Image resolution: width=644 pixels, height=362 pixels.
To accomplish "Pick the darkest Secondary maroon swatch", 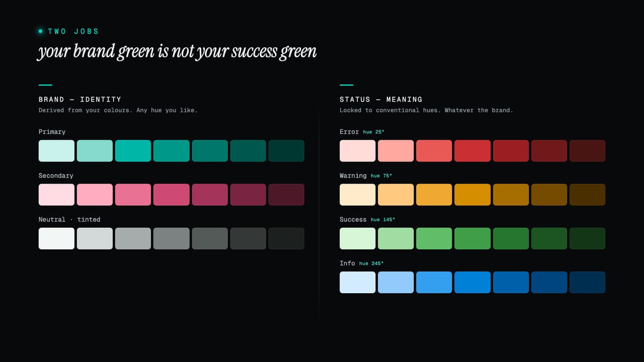I will click(286, 195).
